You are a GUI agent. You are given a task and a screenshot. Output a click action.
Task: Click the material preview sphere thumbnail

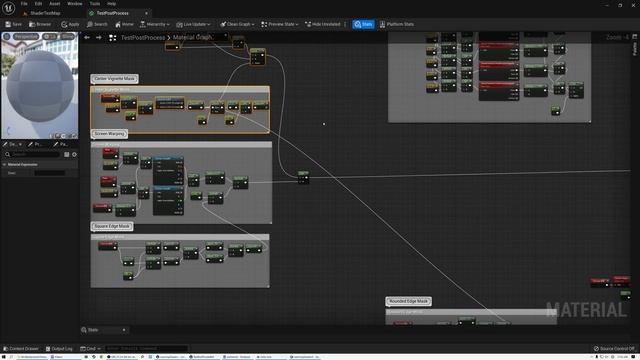pyautogui.click(x=40, y=86)
